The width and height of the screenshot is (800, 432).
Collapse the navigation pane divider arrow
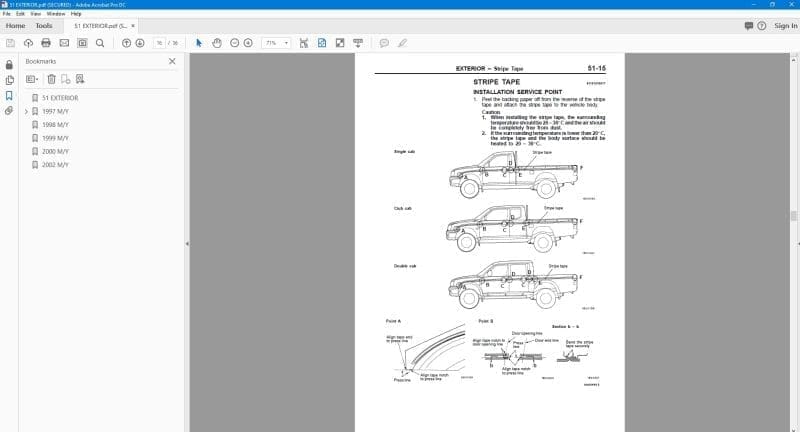pyautogui.click(x=187, y=244)
